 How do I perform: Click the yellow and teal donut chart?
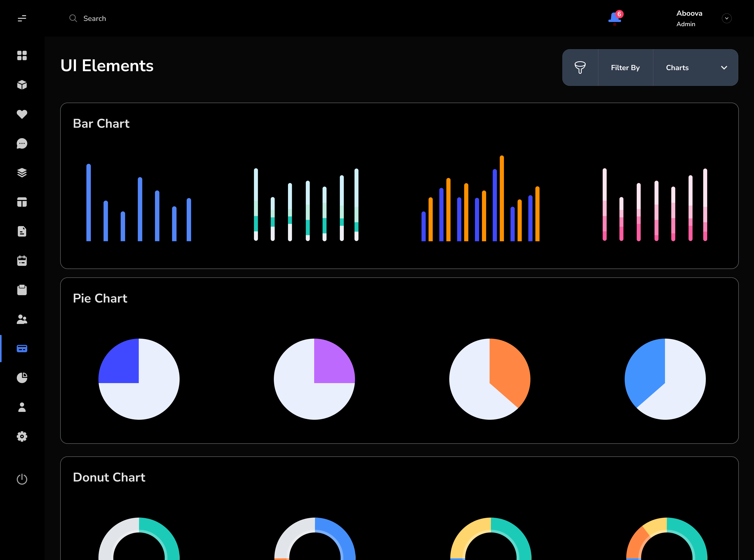pyautogui.click(x=491, y=539)
